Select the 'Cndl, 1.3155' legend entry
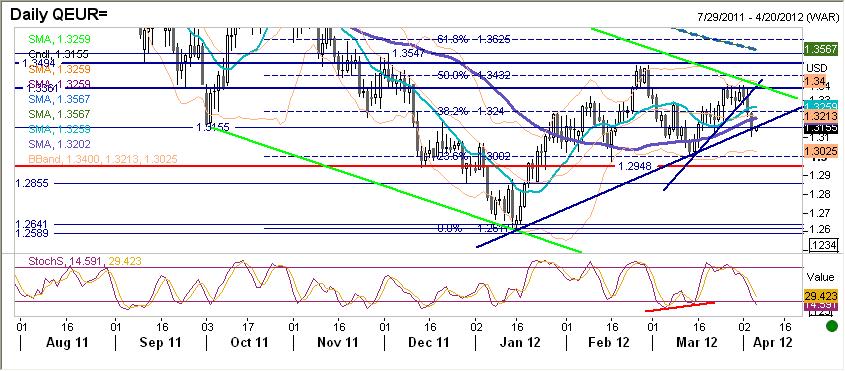This screenshot has height=371, width=845. (60, 54)
